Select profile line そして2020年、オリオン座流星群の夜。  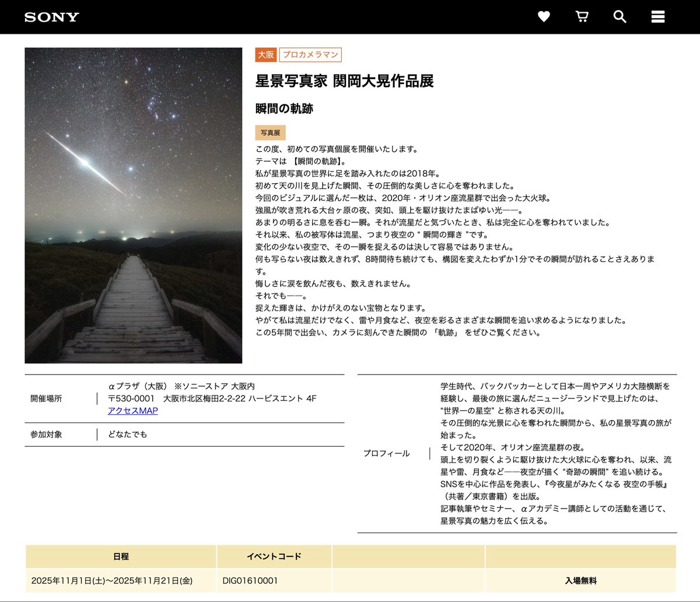click(x=513, y=447)
